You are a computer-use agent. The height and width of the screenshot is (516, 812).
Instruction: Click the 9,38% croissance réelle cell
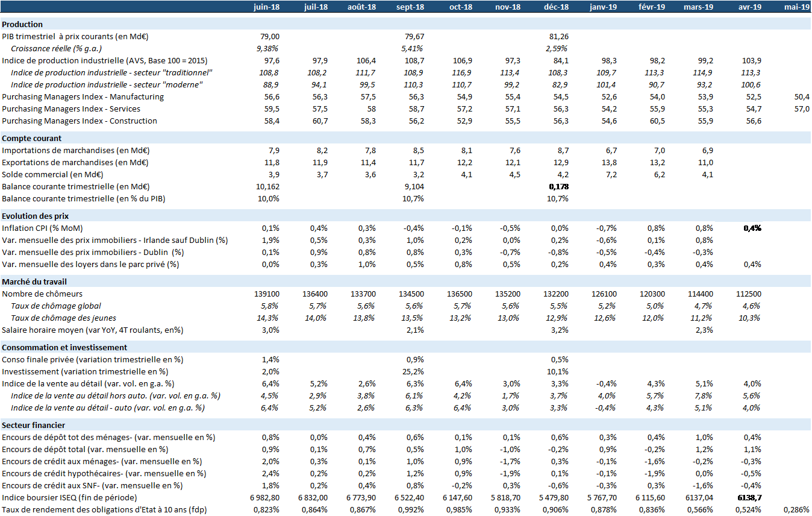tap(268, 49)
